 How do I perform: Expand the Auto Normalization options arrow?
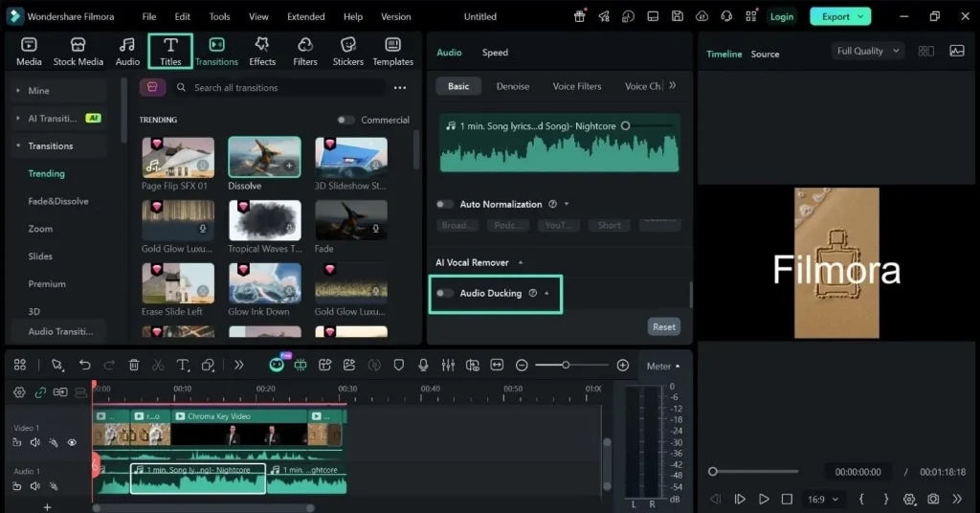pyautogui.click(x=567, y=204)
